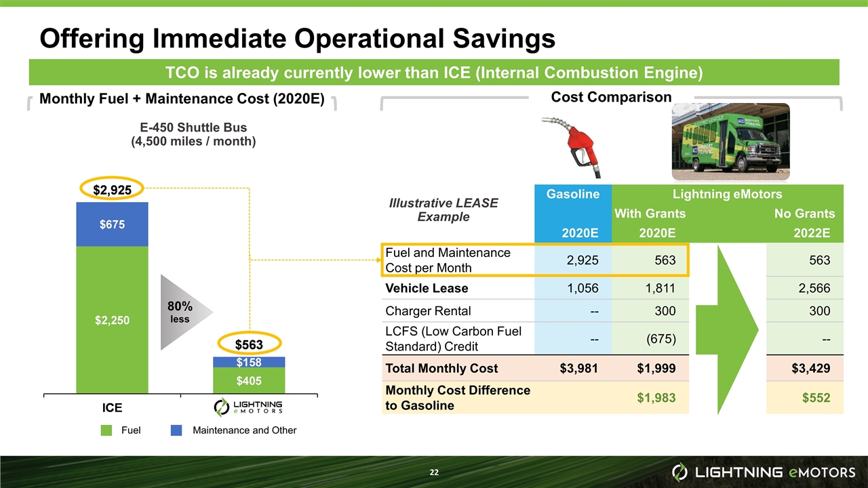Click the 2022E year header
Image resolution: width=868 pixels, height=488 pixels.
pos(812,232)
